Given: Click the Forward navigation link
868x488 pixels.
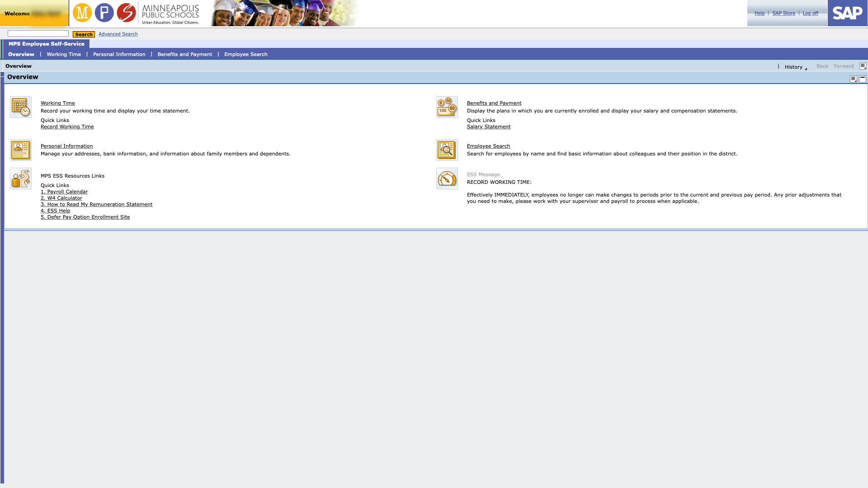Looking at the screenshot, I should [x=844, y=66].
